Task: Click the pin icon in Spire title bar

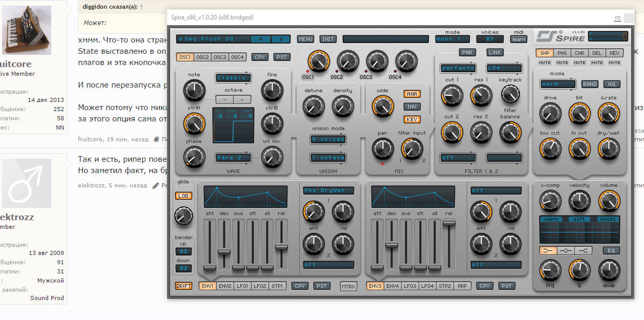Action: pos(618,18)
